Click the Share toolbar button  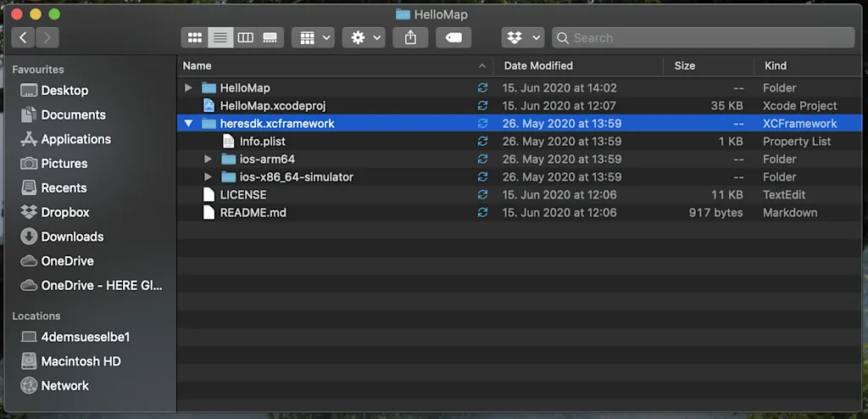410,37
